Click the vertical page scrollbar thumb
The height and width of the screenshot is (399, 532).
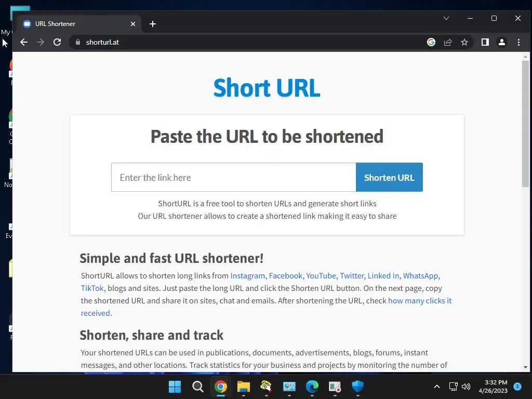point(525,124)
